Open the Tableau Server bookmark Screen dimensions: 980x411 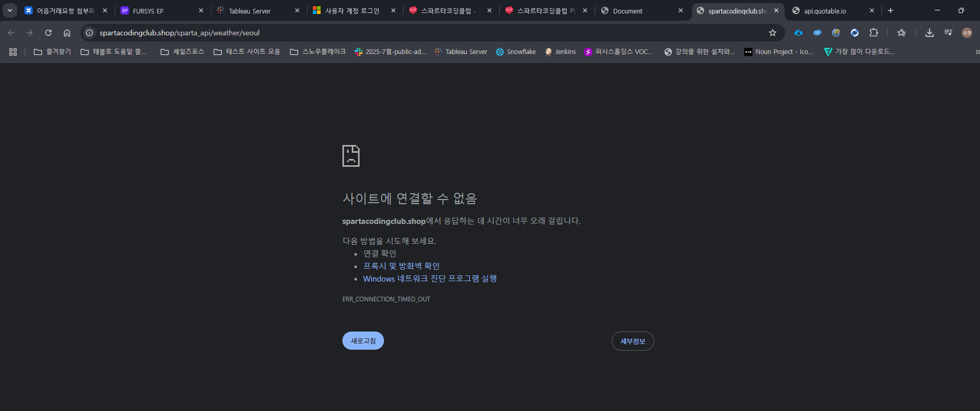pyautogui.click(x=461, y=52)
